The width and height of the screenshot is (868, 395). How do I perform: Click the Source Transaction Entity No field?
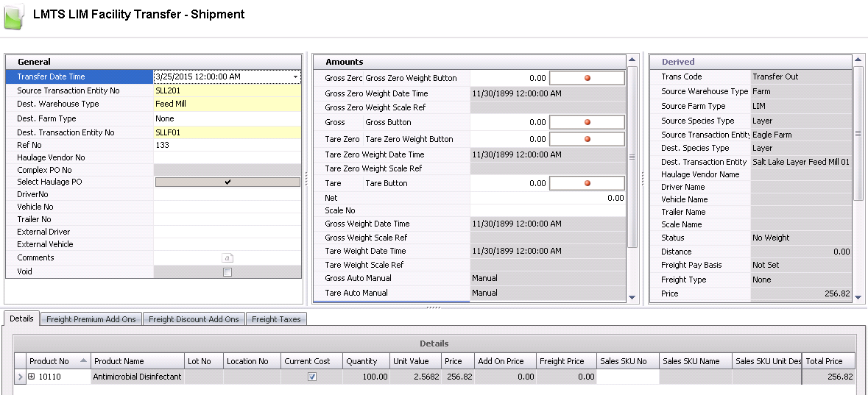227,90
